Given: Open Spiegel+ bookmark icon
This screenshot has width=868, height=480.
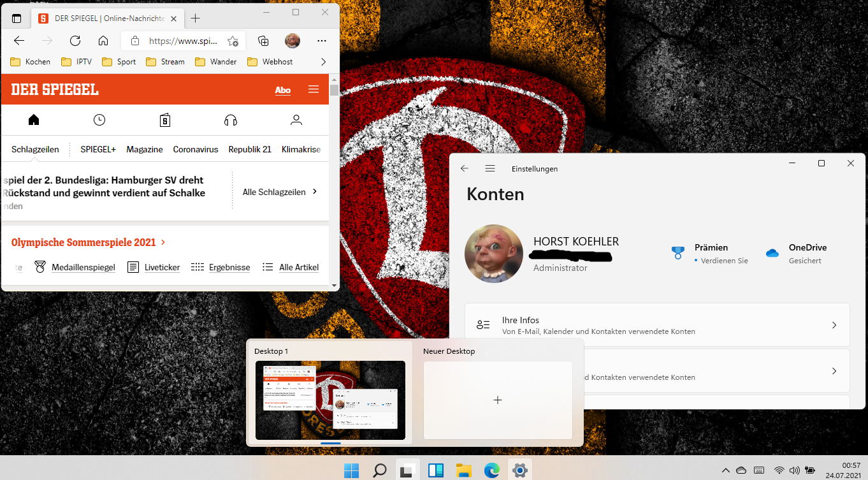Looking at the screenshot, I should coord(165,120).
